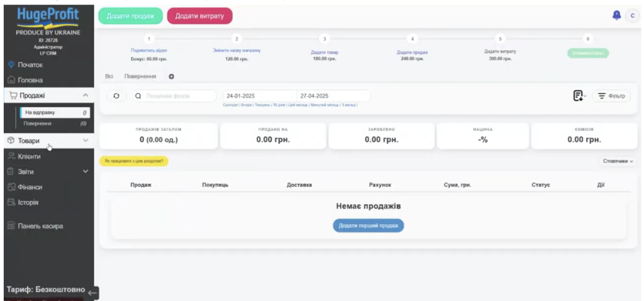Click the Додати продаж step link
The height and width of the screenshot is (301, 644).
coord(413,52)
